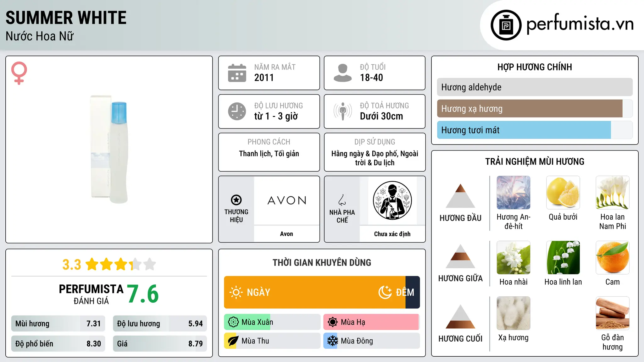Click the Hương đầu pyramid icon
This screenshot has width=644, height=362.
(460, 196)
